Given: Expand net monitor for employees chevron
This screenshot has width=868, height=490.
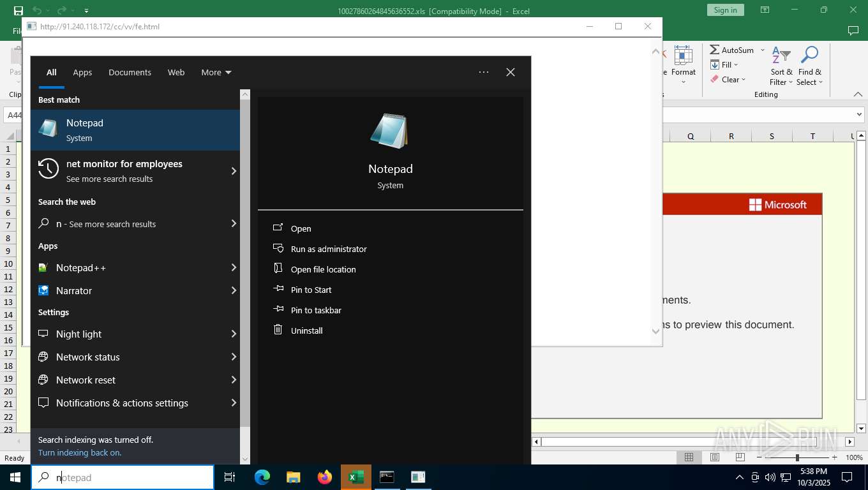Looking at the screenshot, I should pos(234,171).
